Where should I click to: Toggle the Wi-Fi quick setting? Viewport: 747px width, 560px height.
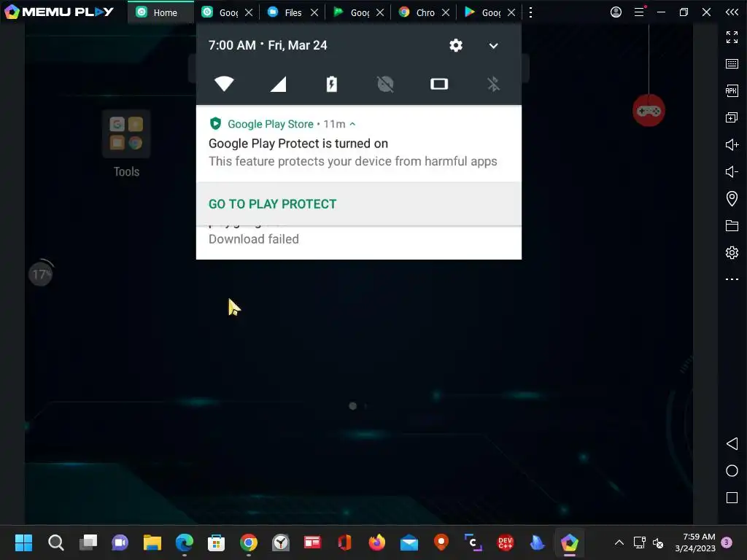(x=224, y=84)
